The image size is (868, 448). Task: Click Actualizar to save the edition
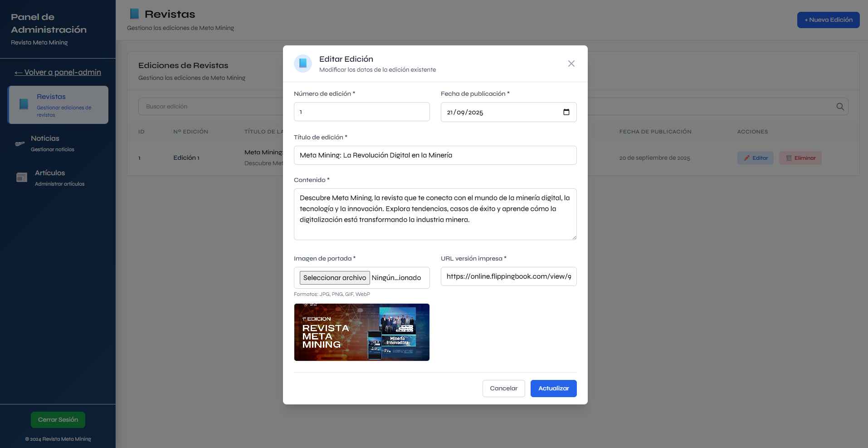pos(553,389)
